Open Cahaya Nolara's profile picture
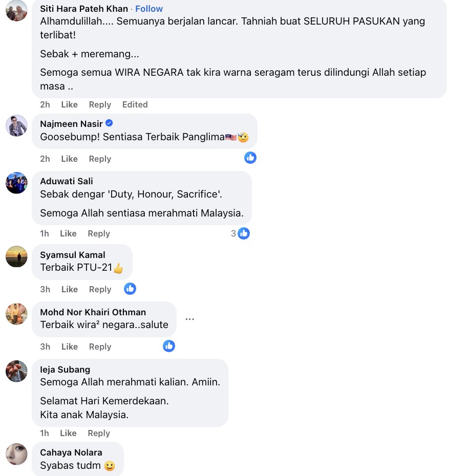Viewport: 469px width, 476px height. click(x=16, y=454)
